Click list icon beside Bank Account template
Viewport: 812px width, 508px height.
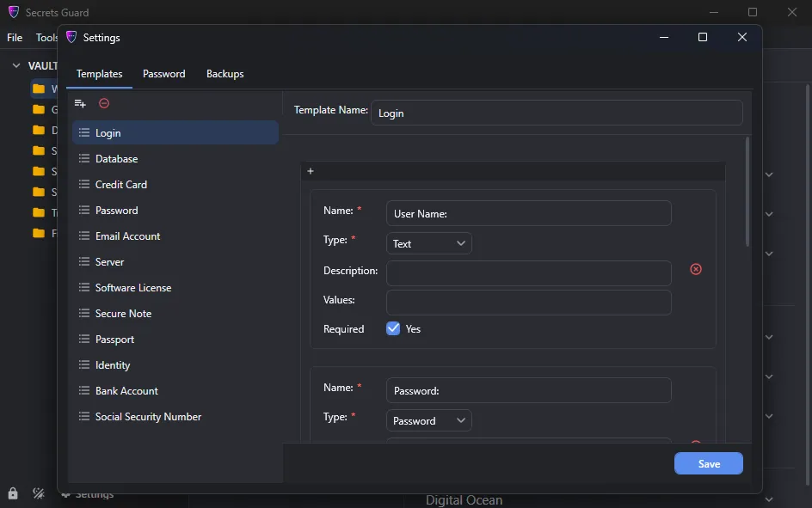click(x=84, y=390)
